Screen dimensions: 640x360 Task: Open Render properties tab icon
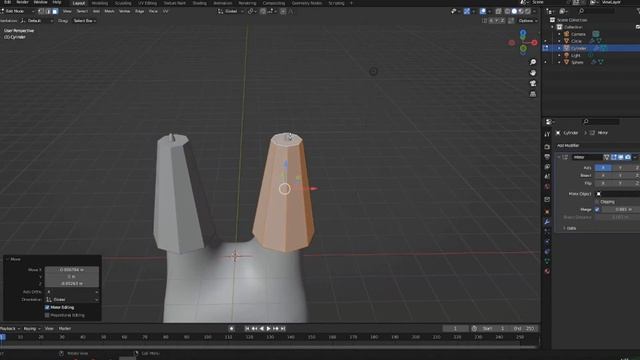tap(547, 147)
